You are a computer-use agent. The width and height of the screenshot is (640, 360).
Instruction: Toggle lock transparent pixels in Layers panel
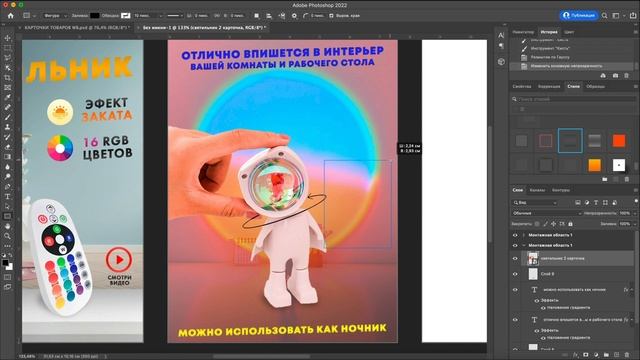click(537, 224)
